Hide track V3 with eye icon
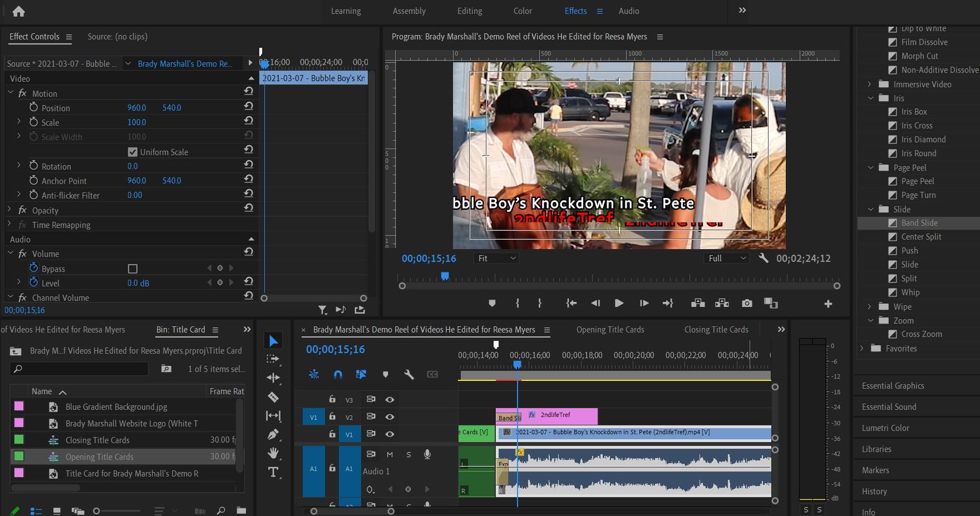The width and height of the screenshot is (980, 516). [x=390, y=399]
